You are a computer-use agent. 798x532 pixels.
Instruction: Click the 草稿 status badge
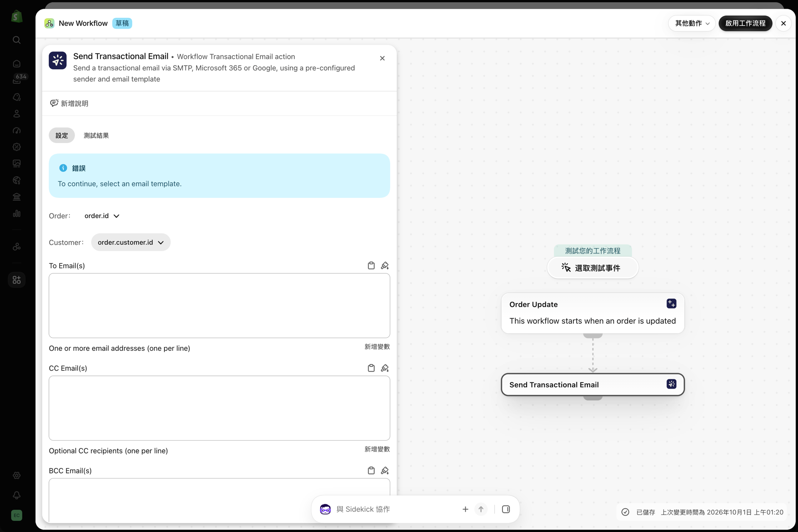point(122,23)
